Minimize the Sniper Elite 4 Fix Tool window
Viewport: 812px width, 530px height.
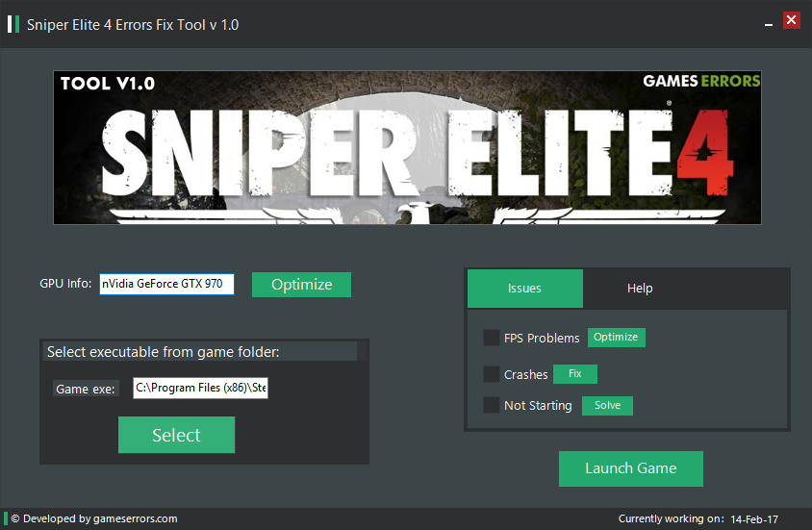(x=769, y=24)
